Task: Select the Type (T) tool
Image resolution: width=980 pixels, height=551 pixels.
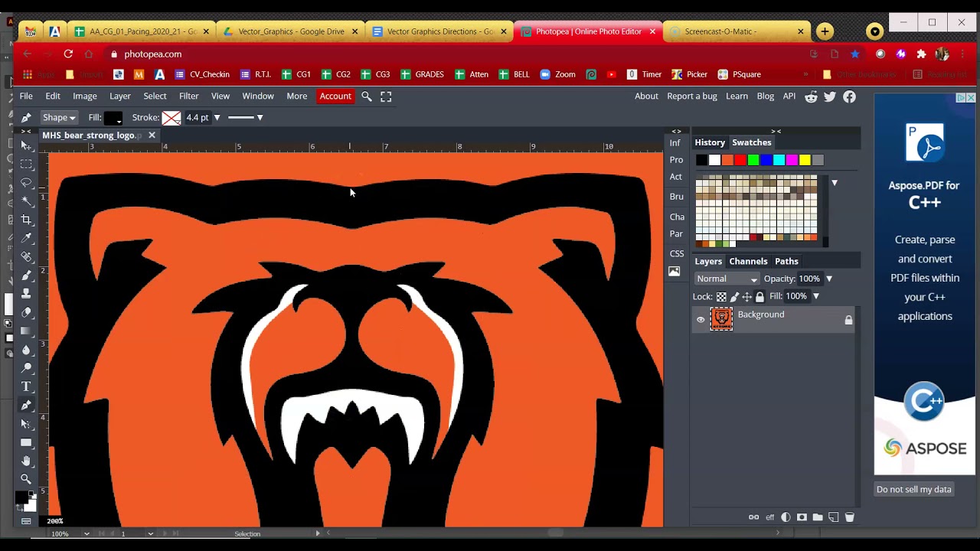Action: [26, 386]
